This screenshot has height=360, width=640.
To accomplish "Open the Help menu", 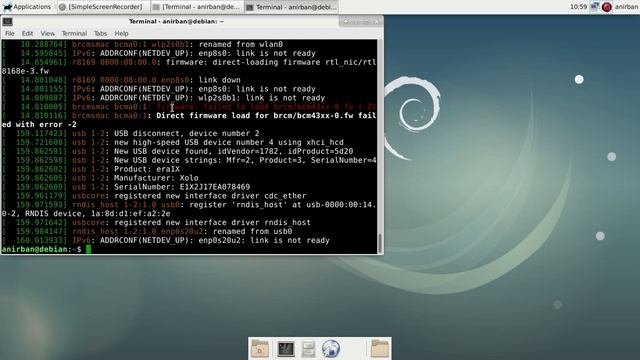I will pyautogui.click(x=121, y=33).
